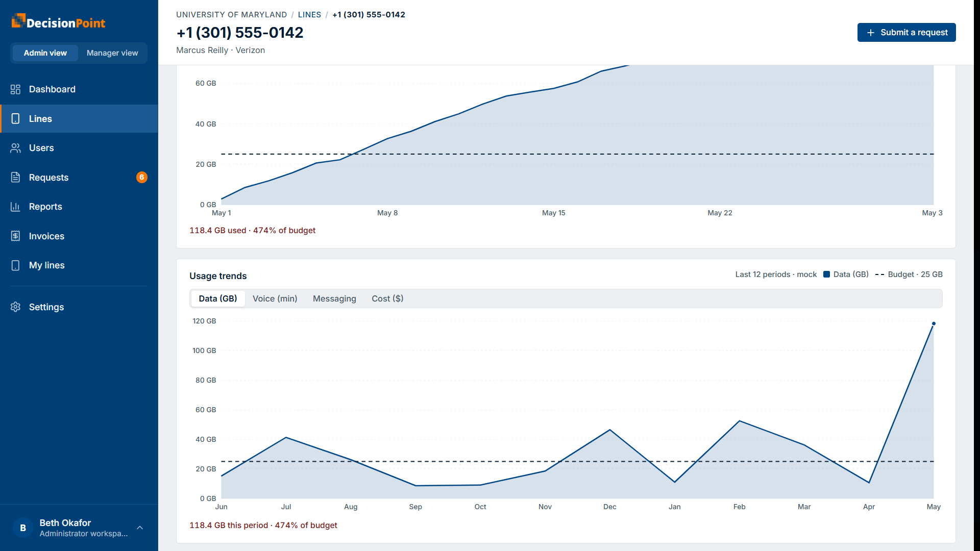
Task: Click the Marcus Reilly · Verizon subtitle
Action: pyautogui.click(x=220, y=50)
